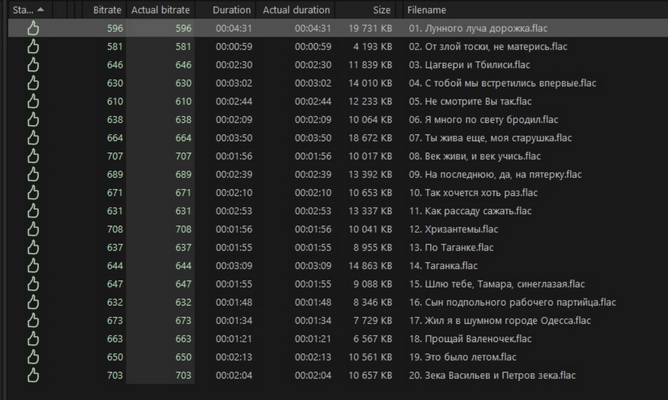The image size is (668, 400).
Task: Click size value 14 863 KB
Action: [x=370, y=266]
